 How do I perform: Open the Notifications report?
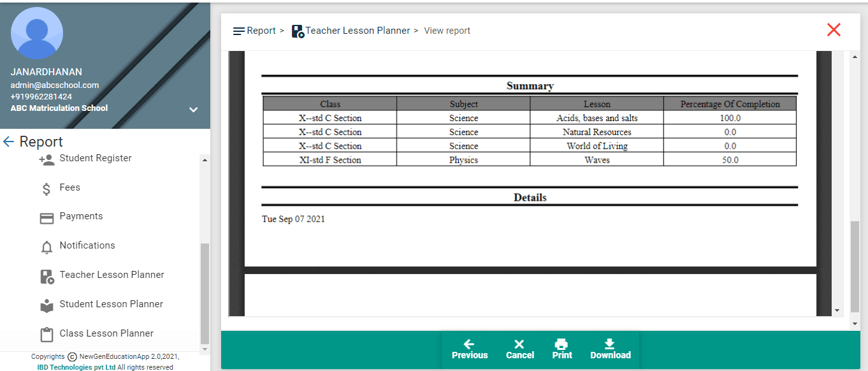pyautogui.click(x=87, y=245)
